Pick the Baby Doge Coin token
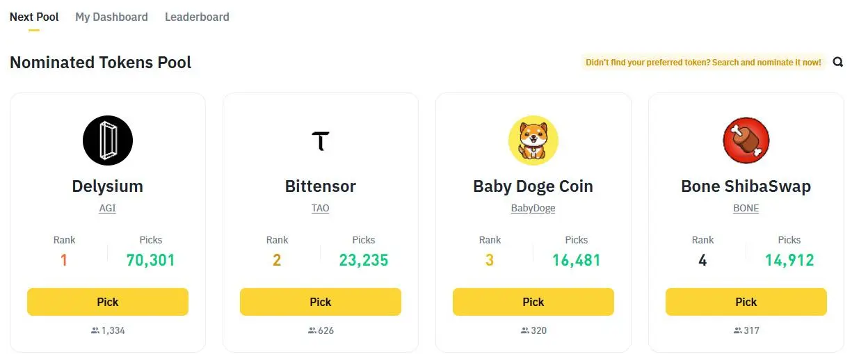Image resolution: width=868 pixels, height=354 pixels. [x=533, y=302]
